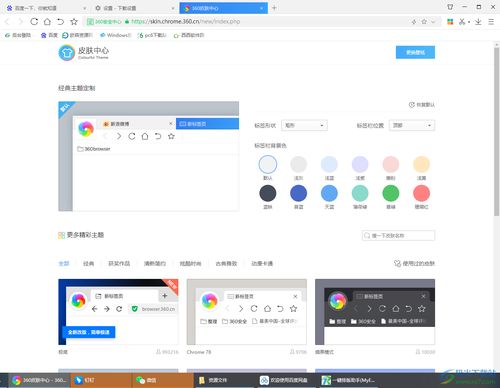The image size is (500, 388).
Task: Expand the 标签形状 tab shape dropdown
Action: [x=304, y=125]
